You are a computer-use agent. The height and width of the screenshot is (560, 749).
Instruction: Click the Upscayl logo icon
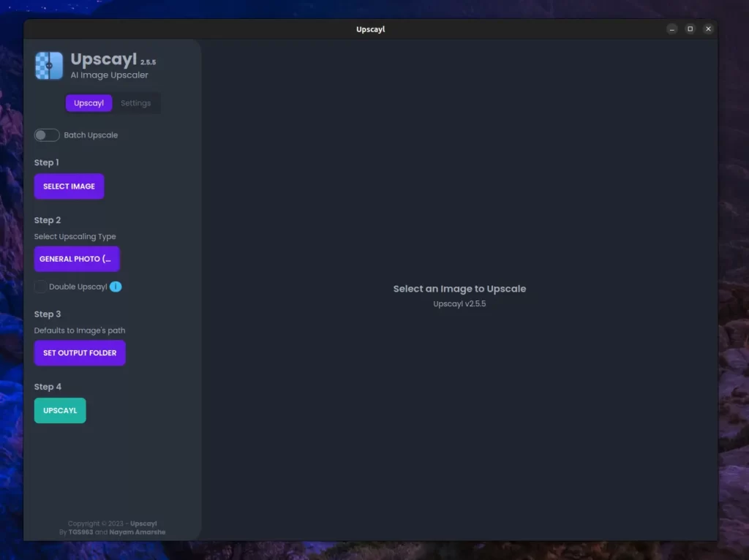point(49,65)
